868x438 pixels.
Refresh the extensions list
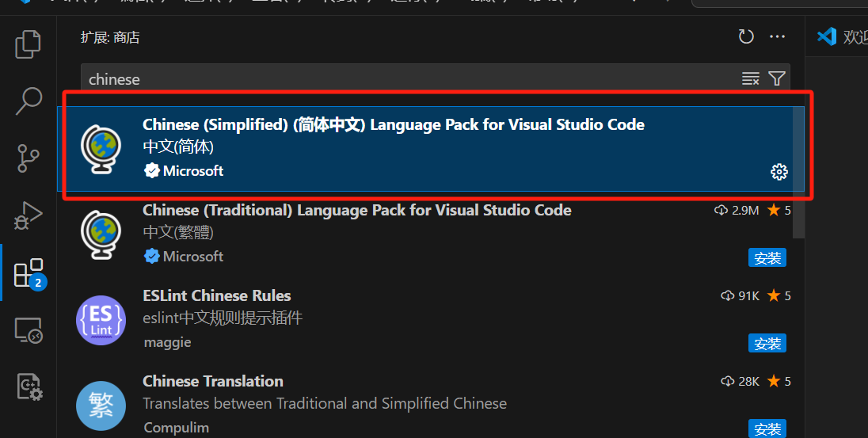coord(746,36)
